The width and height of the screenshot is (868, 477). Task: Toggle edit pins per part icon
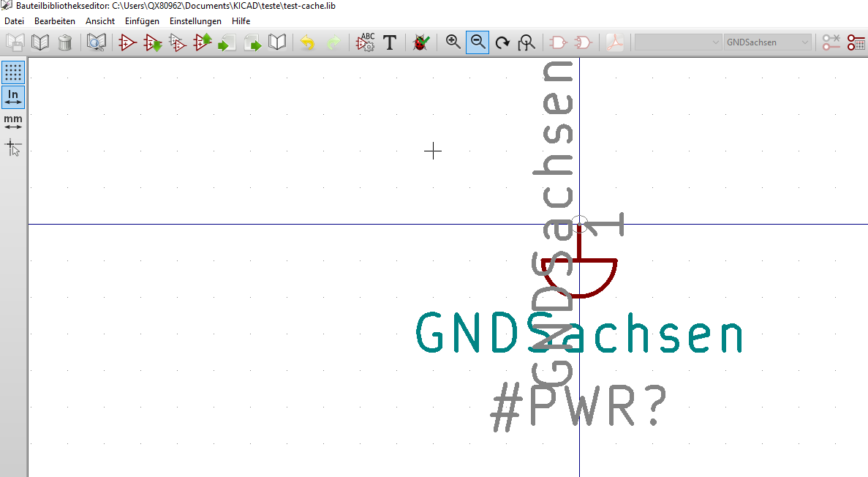pos(831,42)
